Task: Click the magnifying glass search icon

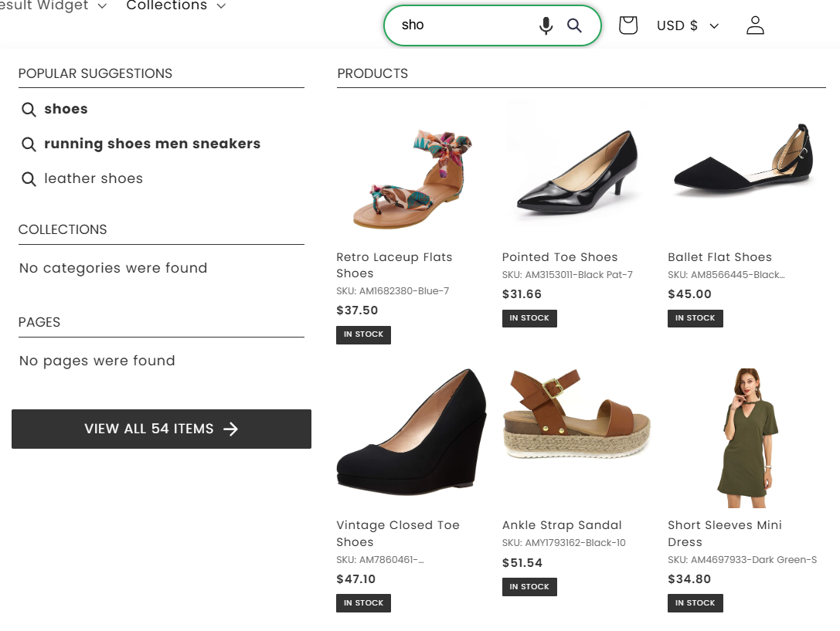Action: coord(574,25)
